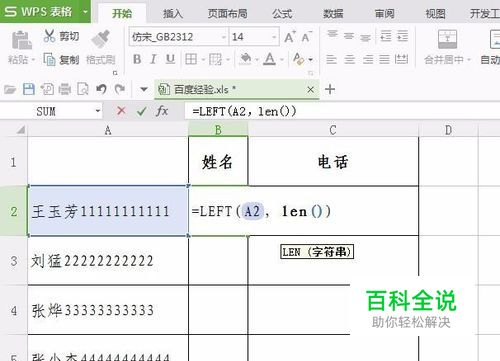Select column B header

(218, 130)
